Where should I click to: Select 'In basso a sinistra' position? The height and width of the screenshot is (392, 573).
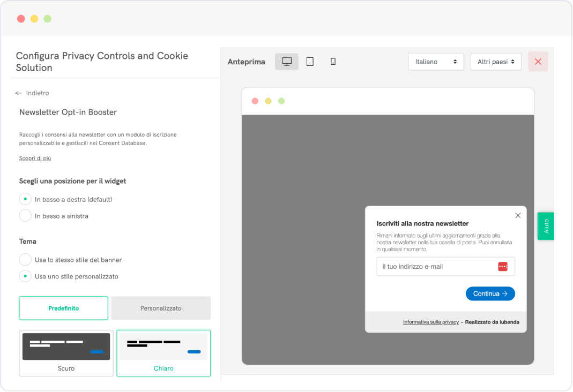click(25, 216)
